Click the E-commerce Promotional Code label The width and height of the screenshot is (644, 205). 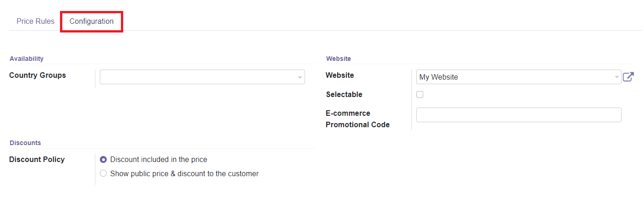[x=357, y=119]
